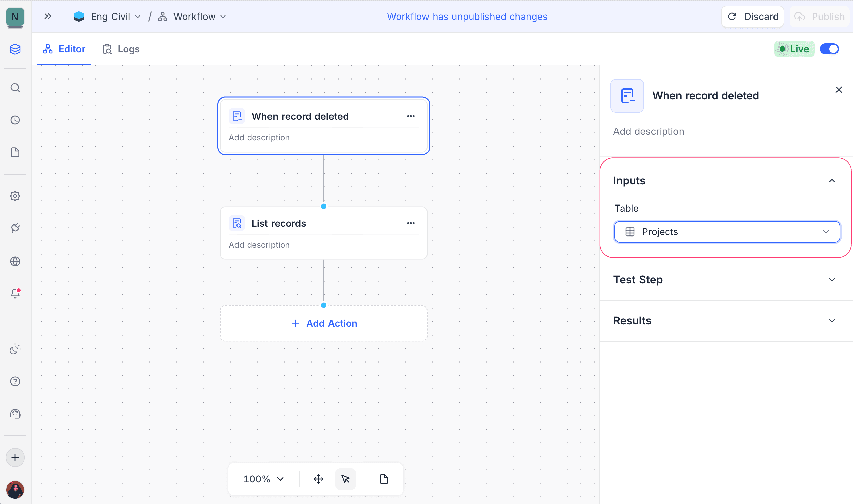Open the help question-mark icon
The width and height of the screenshot is (853, 504).
[x=15, y=381]
